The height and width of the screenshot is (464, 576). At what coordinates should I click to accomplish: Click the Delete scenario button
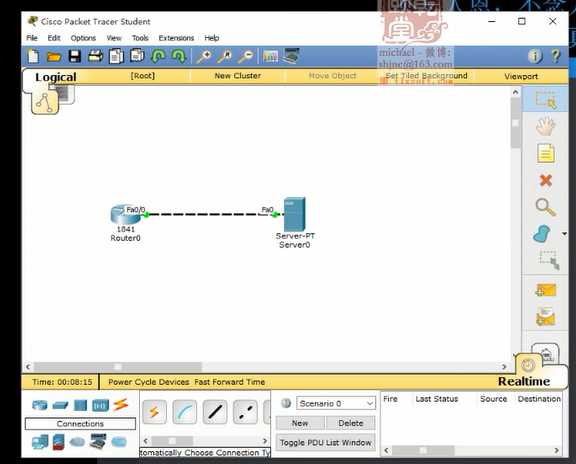[x=351, y=423]
